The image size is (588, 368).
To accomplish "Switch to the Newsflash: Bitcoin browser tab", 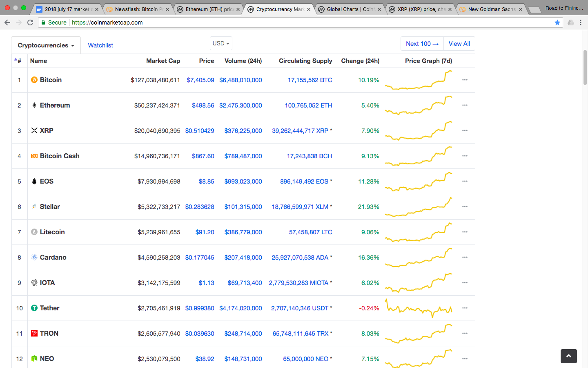I will [138, 9].
